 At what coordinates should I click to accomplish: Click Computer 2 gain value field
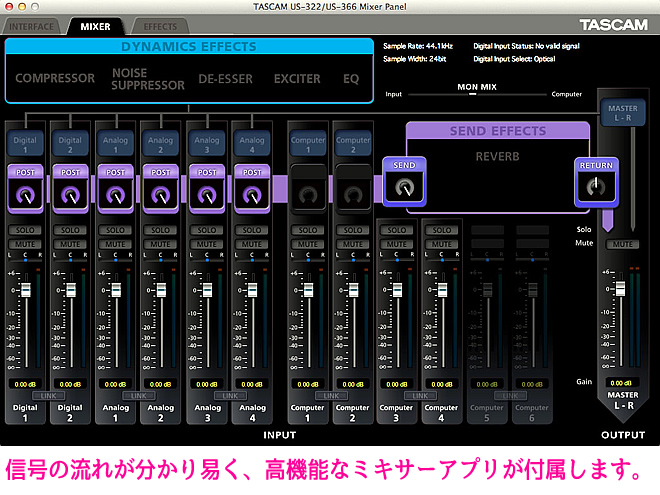pyautogui.click(x=353, y=384)
